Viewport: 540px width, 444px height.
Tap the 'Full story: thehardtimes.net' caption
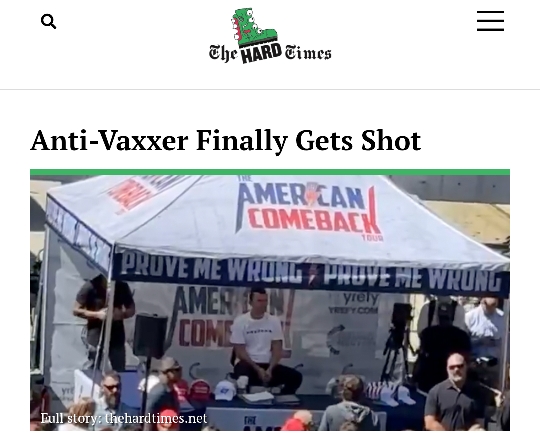[x=124, y=418]
